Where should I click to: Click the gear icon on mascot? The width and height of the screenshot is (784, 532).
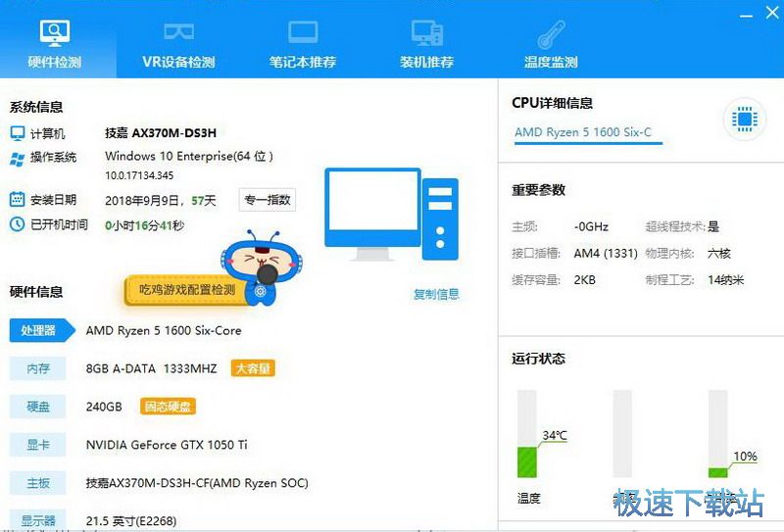(x=260, y=291)
